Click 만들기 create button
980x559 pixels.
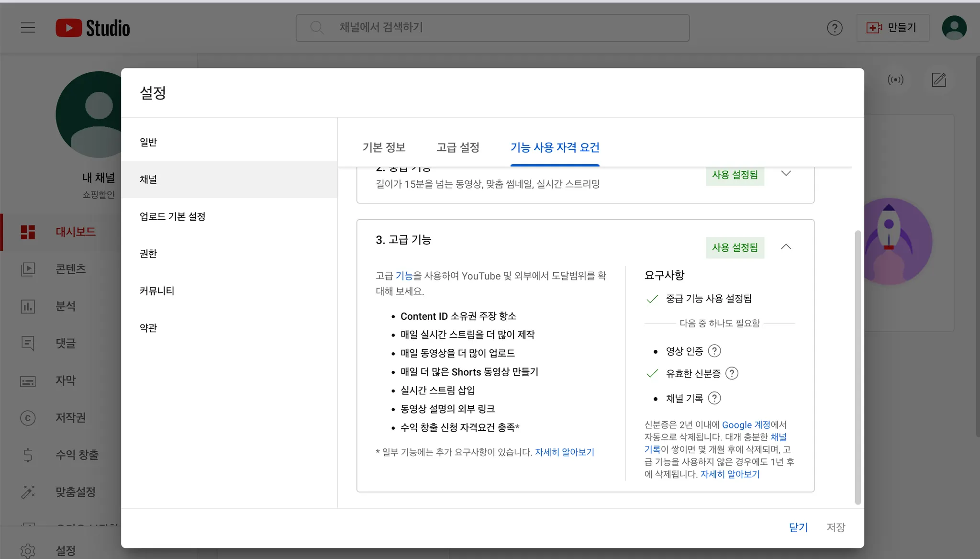tap(892, 28)
